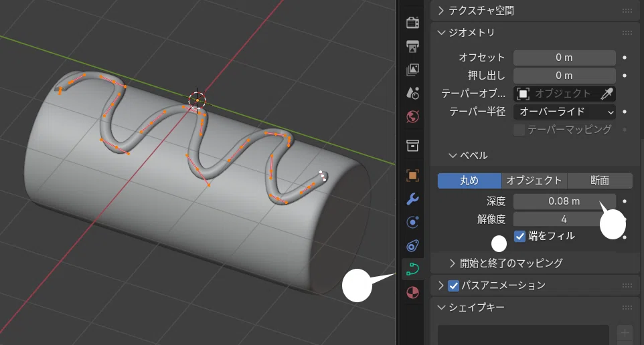
Task: Click the 3D cursor in the viewport
Action: coord(197,100)
